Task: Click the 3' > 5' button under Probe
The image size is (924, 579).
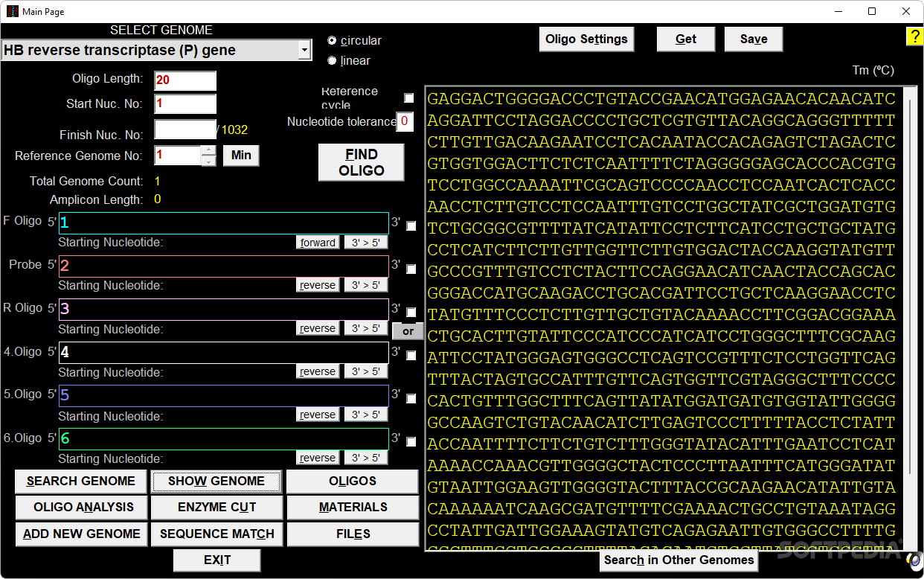Action: [x=366, y=285]
